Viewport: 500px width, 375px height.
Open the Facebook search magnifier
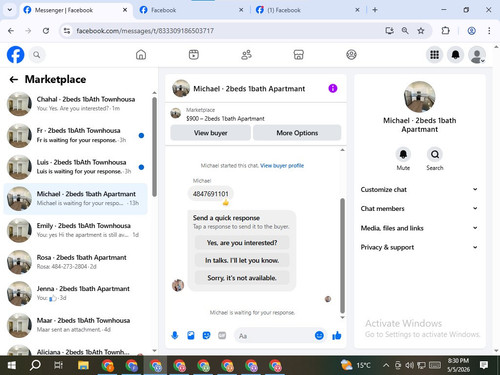[x=37, y=55]
